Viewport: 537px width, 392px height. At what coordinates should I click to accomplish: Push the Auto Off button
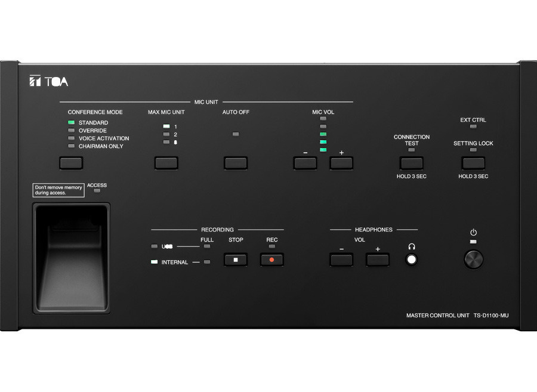point(236,163)
